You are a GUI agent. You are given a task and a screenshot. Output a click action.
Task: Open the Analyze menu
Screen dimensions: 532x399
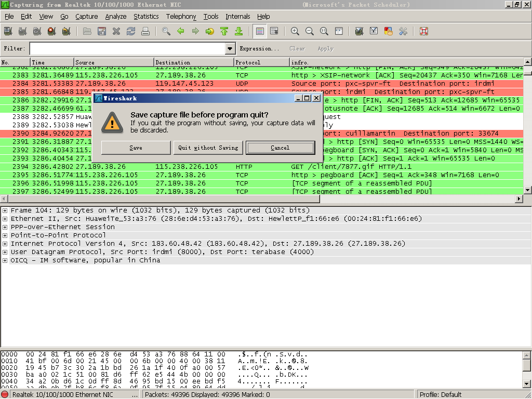pyautogui.click(x=116, y=16)
